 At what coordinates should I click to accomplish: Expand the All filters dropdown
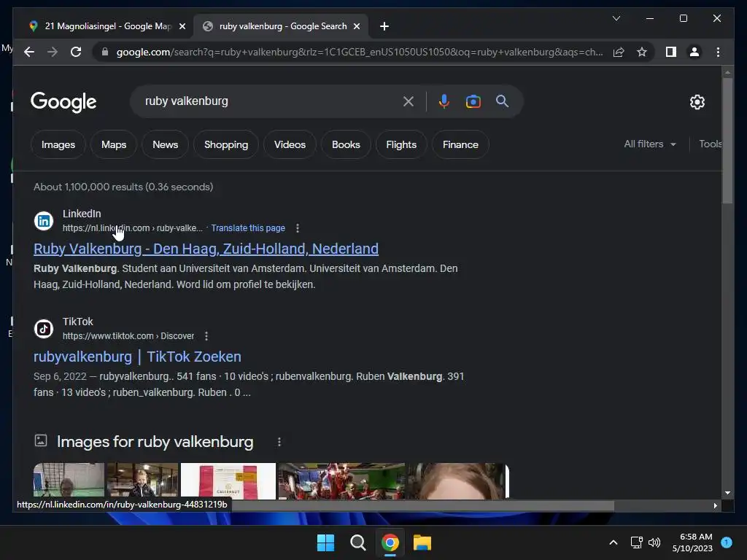pos(650,144)
